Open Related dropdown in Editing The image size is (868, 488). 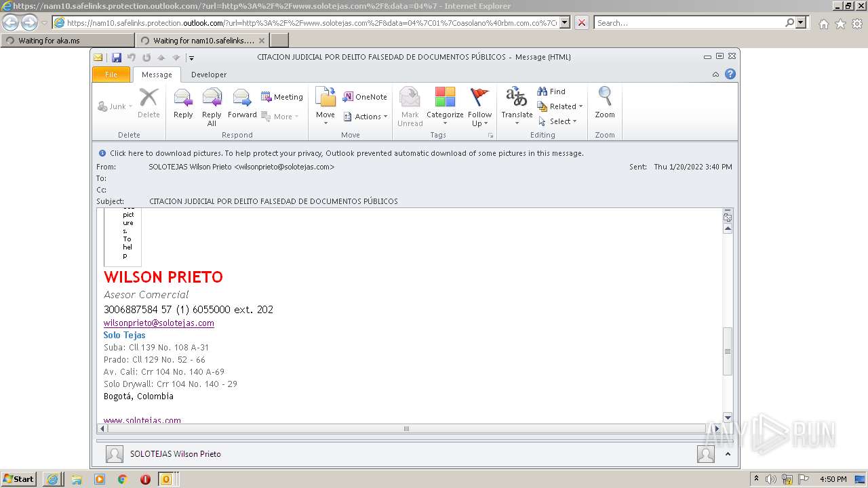pos(560,106)
